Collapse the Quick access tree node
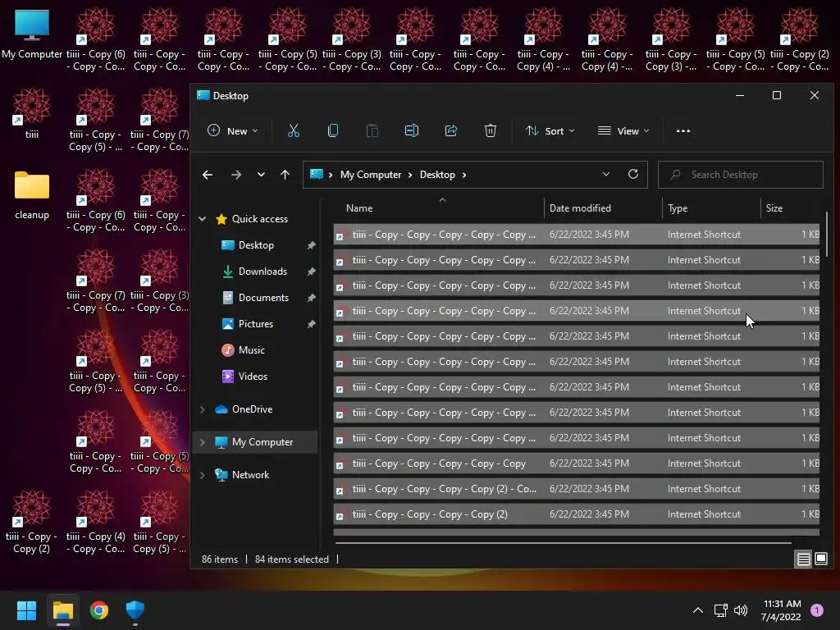The image size is (840, 630). coord(203,218)
